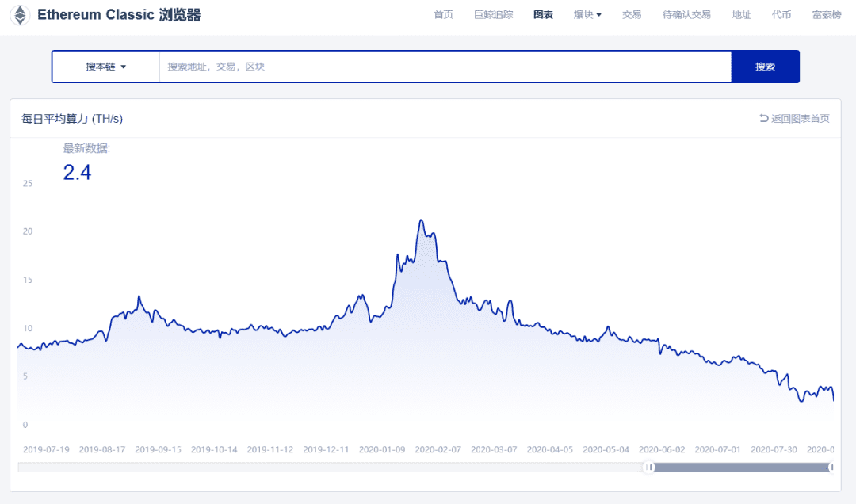This screenshot has height=504, width=856.
Task: Click the latest data value 2.4
Action: (77, 173)
